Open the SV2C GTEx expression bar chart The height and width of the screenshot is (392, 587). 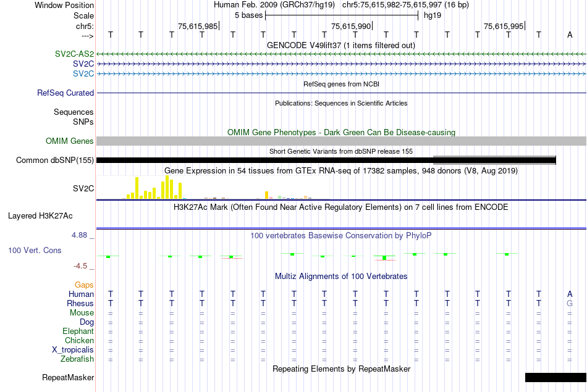[213, 188]
